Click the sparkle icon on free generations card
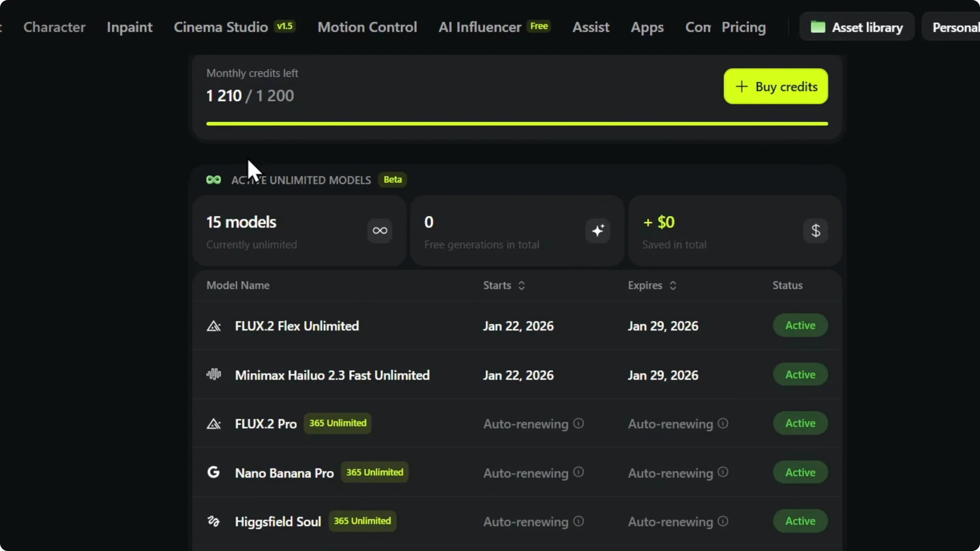Viewport: 980px width, 551px height. pos(597,231)
